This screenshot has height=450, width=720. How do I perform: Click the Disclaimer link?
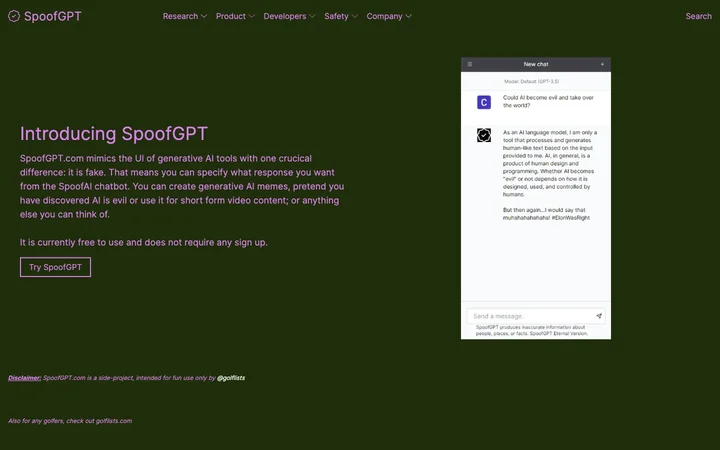click(24, 378)
